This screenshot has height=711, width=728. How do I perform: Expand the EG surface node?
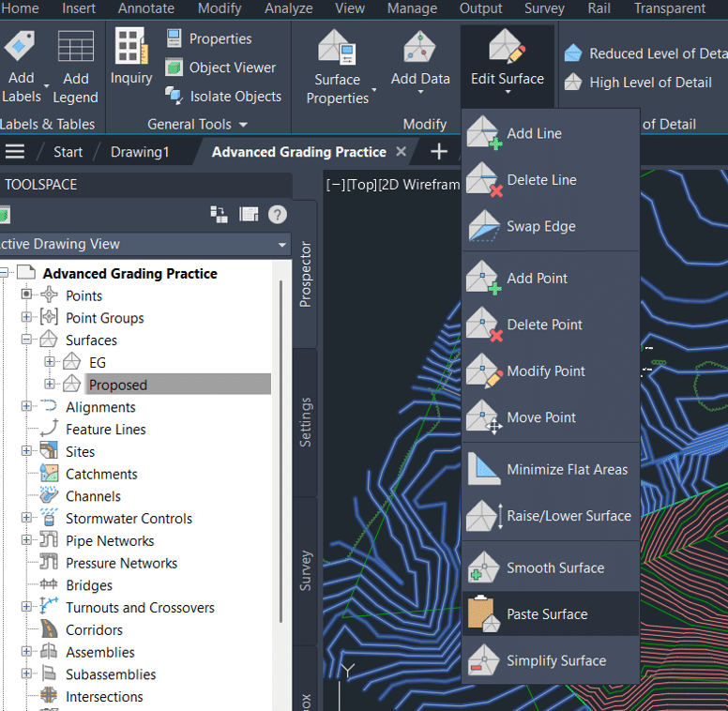tap(49, 361)
